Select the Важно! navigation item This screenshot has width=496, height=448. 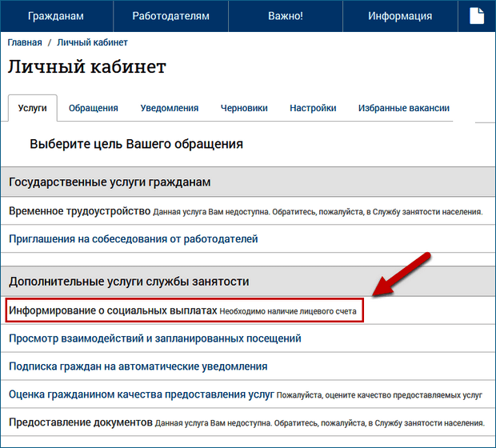click(x=285, y=16)
